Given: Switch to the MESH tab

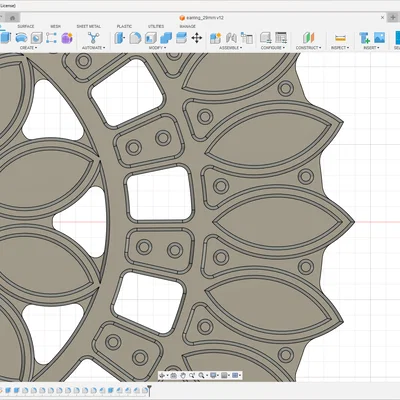Looking at the screenshot, I should click(x=55, y=26).
